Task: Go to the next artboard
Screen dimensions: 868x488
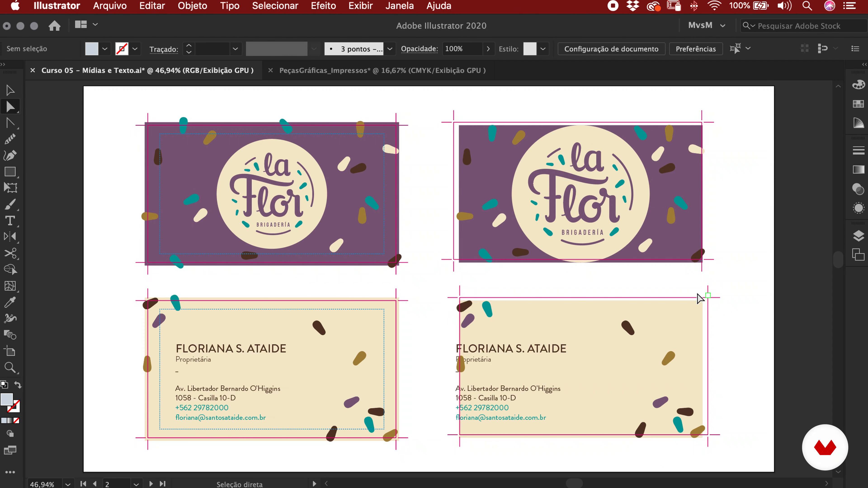Action: (151, 484)
